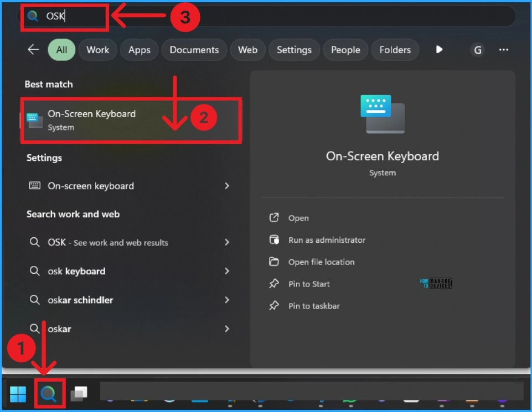Switch to the Apps filter tab
The image size is (532, 412).
point(139,50)
